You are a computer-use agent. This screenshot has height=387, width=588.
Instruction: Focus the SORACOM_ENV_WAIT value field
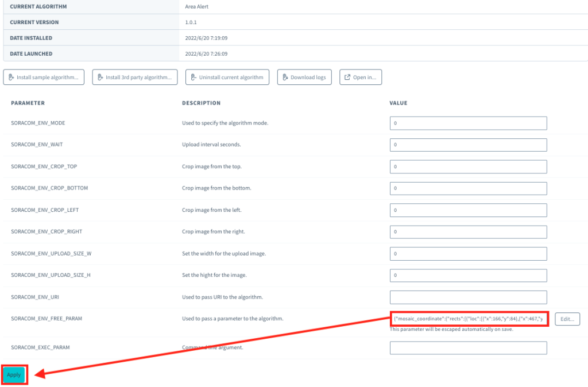coord(469,145)
